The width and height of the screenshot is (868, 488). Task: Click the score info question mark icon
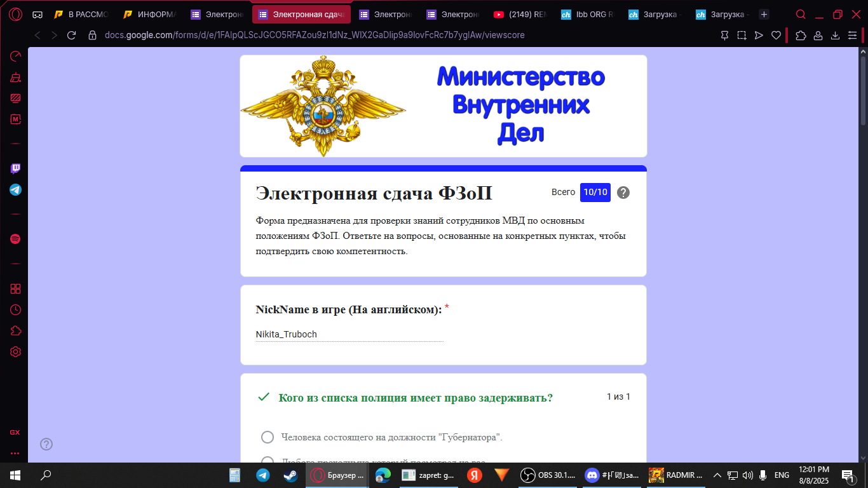tap(623, 193)
